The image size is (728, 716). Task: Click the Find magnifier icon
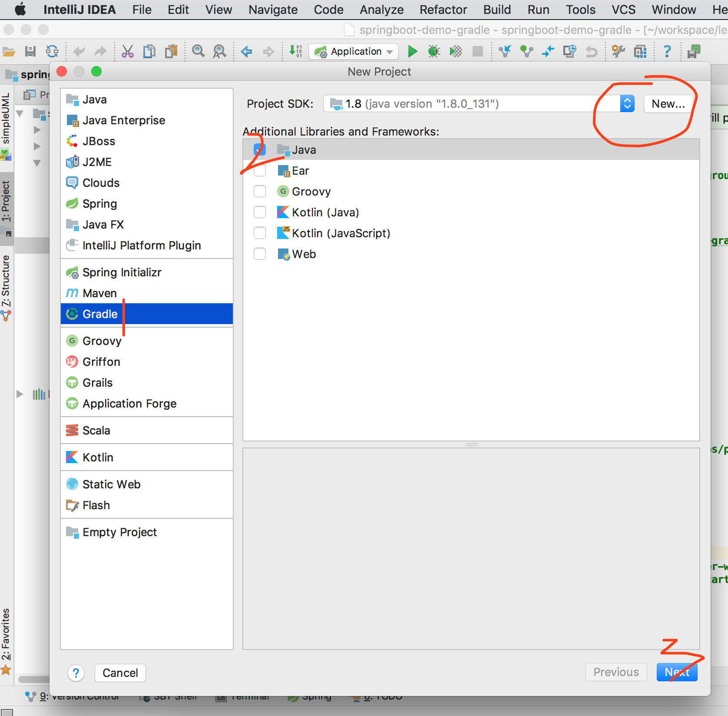click(x=199, y=52)
